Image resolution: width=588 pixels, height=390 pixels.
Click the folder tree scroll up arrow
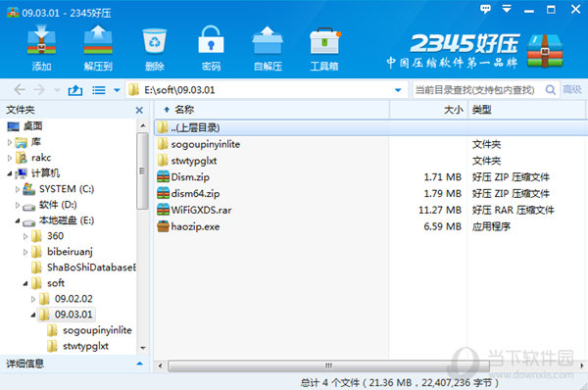(142, 125)
